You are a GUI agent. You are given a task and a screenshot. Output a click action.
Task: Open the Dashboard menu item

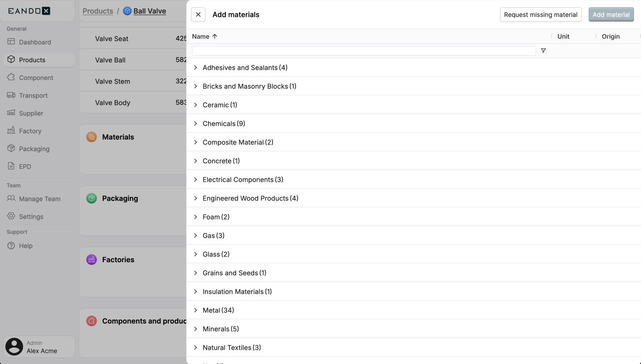coord(35,42)
